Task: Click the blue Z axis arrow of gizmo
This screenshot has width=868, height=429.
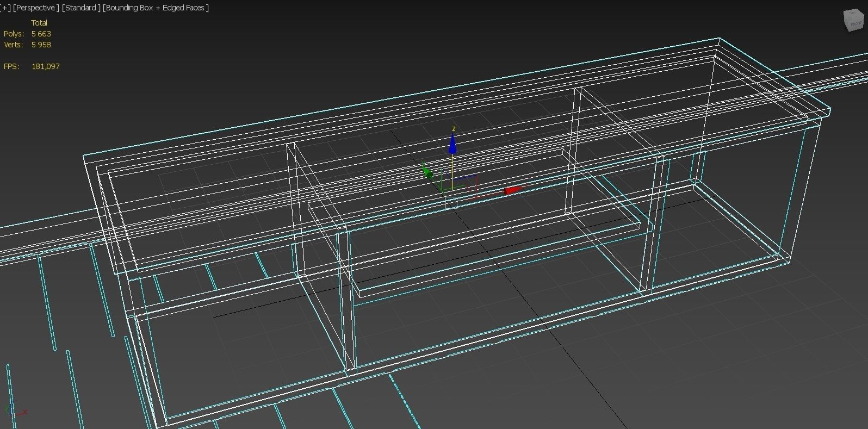Action: [x=452, y=144]
